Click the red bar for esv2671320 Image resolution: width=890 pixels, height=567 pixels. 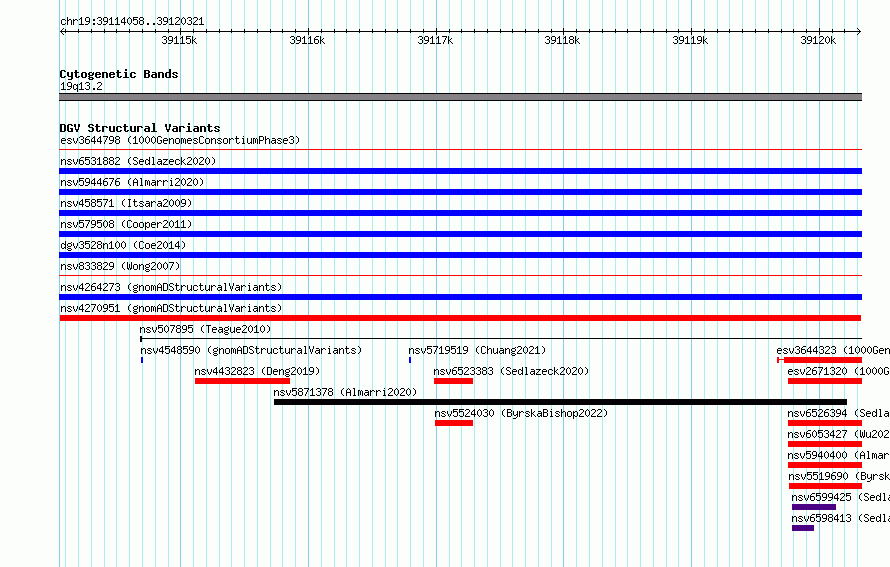click(825, 381)
